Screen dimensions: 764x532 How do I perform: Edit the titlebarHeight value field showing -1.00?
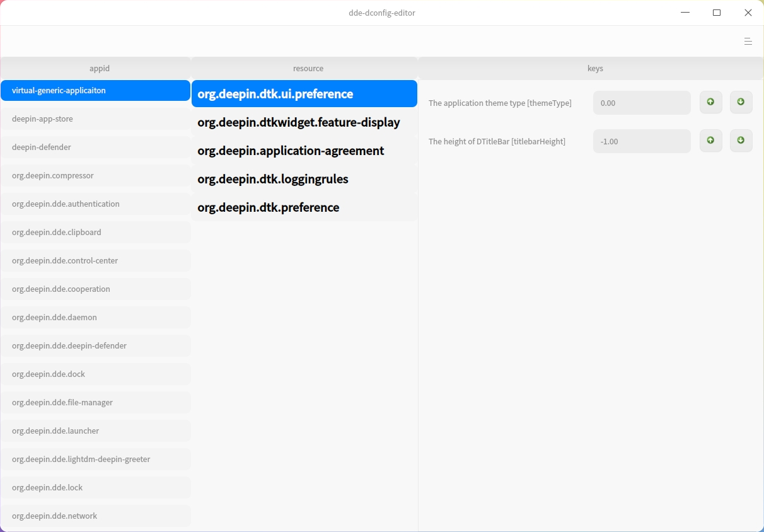click(x=642, y=141)
